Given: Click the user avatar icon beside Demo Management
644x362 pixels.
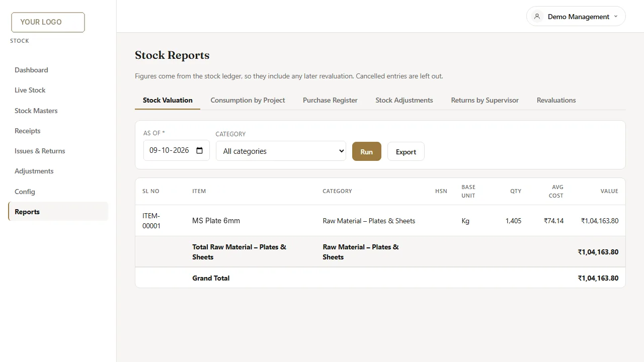Looking at the screenshot, I should pyautogui.click(x=537, y=17).
